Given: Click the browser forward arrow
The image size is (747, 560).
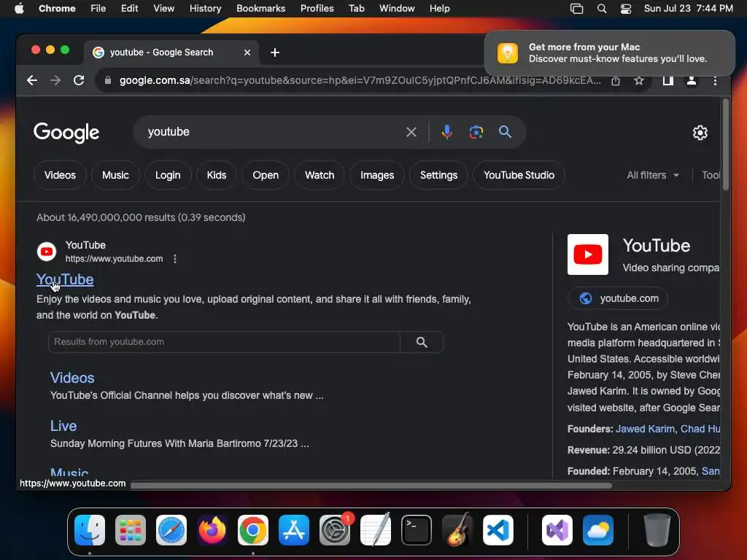Looking at the screenshot, I should (55, 80).
